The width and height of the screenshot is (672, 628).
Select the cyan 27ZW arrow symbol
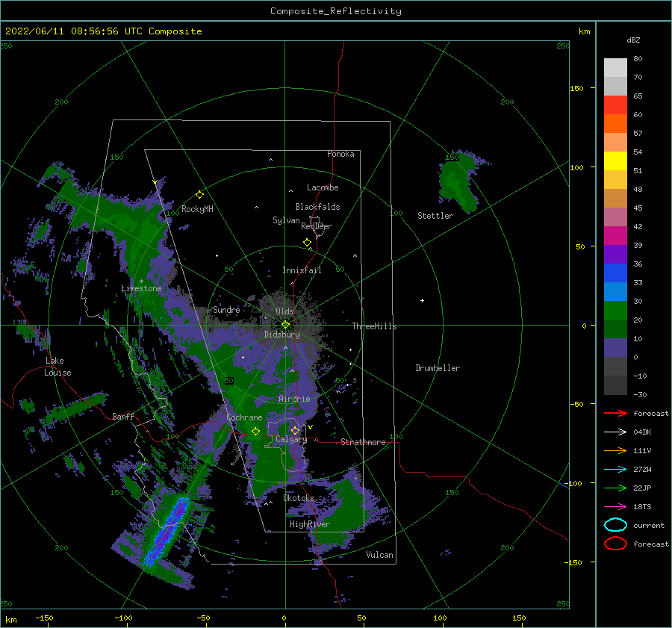point(615,469)
